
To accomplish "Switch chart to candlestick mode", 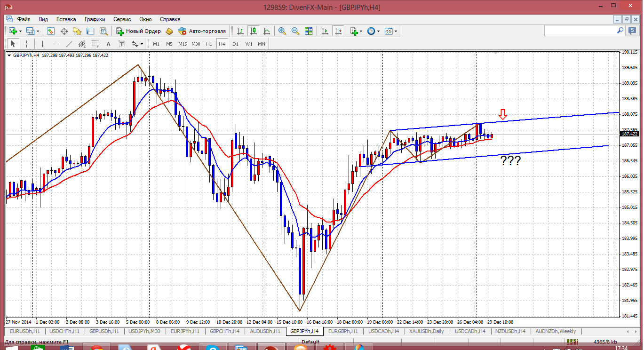I will 254,31.
